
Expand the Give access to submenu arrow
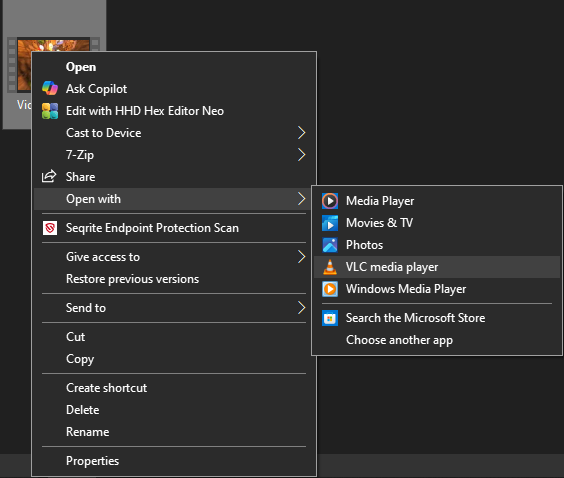(301, 257)
